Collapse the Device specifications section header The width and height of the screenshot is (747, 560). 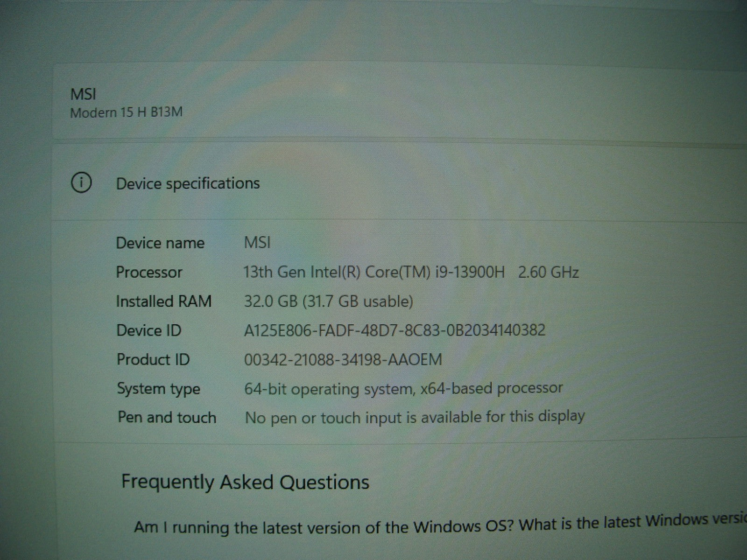188,183
